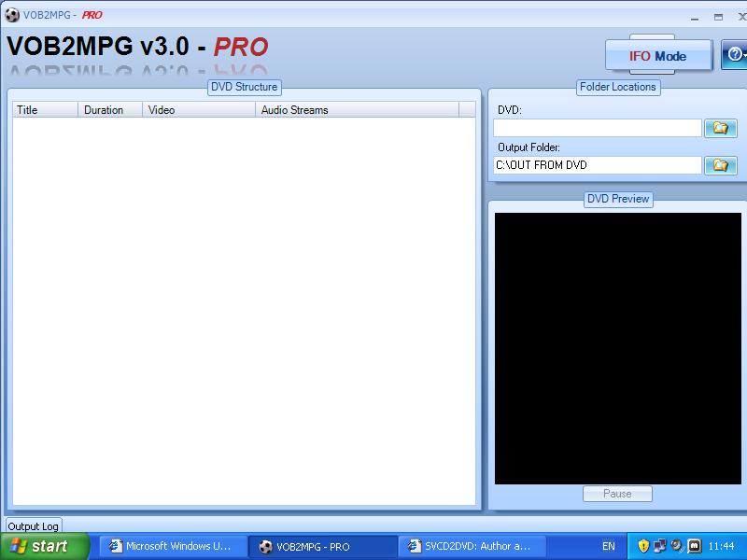Viewport: 747px width, 560px height.
Task: Click the Pause preview button
Action: (617, 494)
